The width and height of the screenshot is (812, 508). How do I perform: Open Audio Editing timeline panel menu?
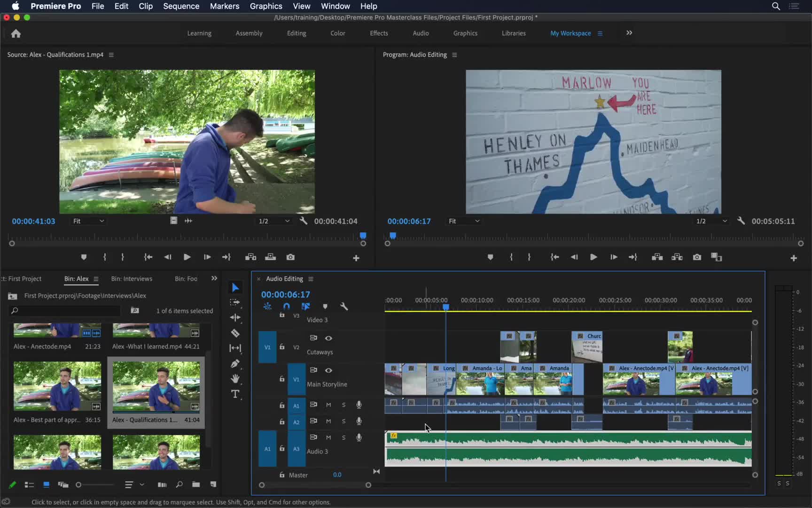pos(311,279)
